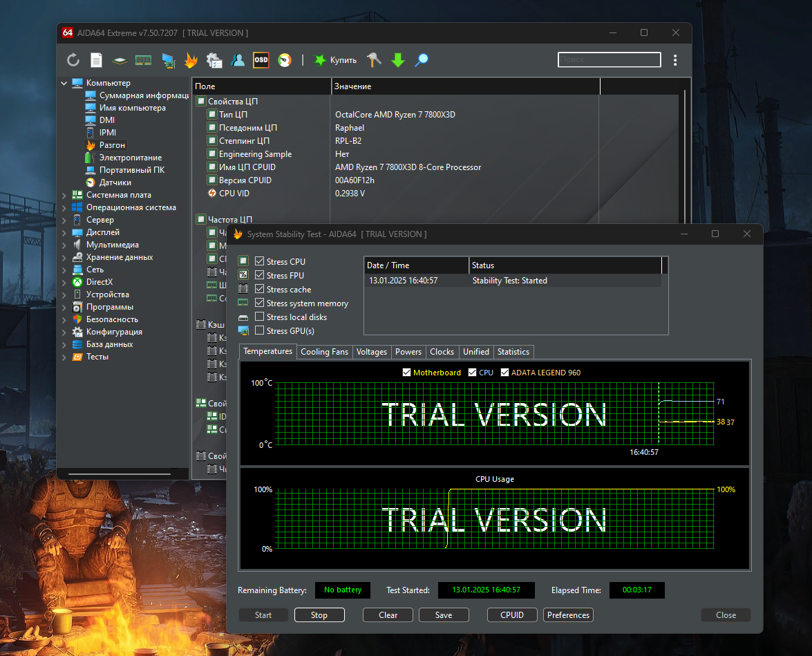Enable Stress GPU(s) checkbox

coord(259,330)
